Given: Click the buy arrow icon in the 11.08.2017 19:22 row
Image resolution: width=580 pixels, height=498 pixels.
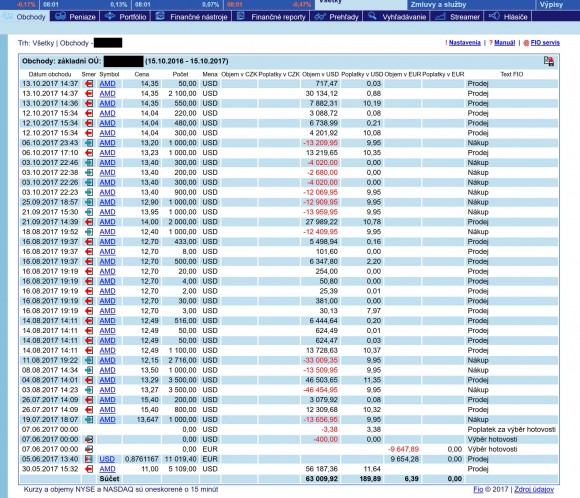Looking at the screenshot, I should (89, 360).
